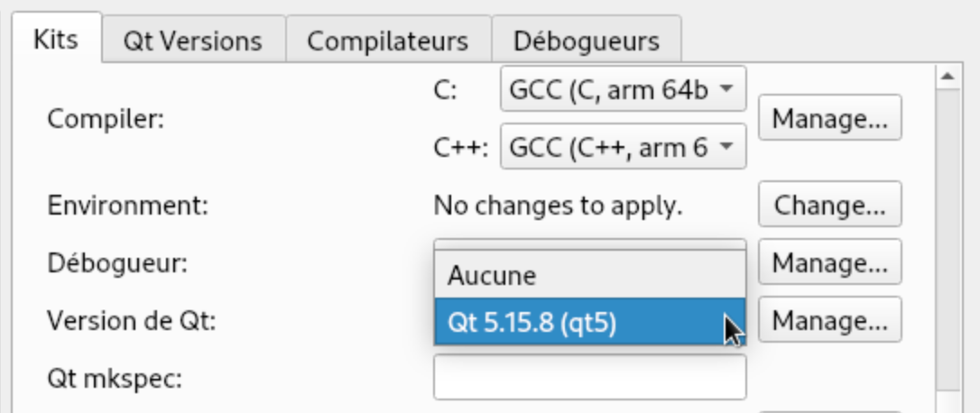Switch to the Kits tab
This screenshot has width=980, height=413.
tap(55, 40)
